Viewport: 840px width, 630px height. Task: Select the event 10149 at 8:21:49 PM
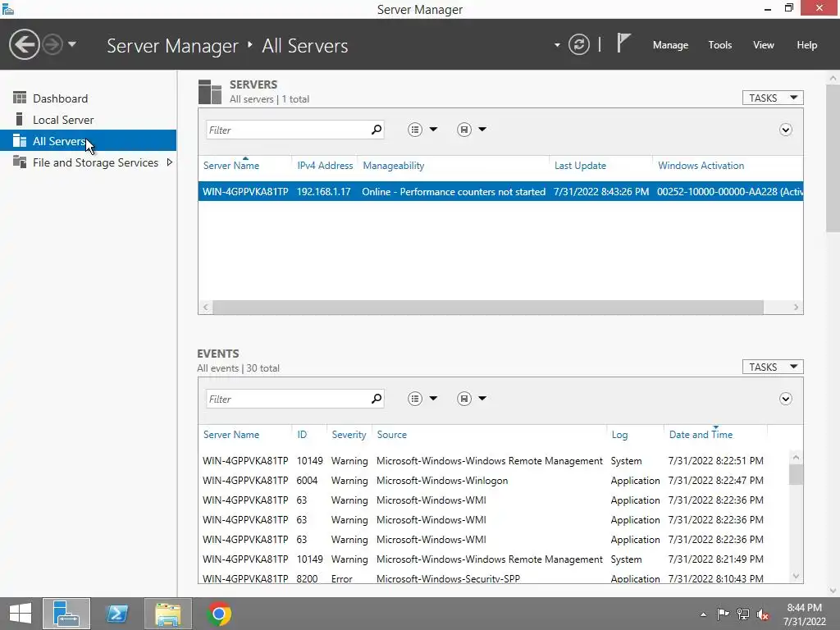[x=493, y=559]
